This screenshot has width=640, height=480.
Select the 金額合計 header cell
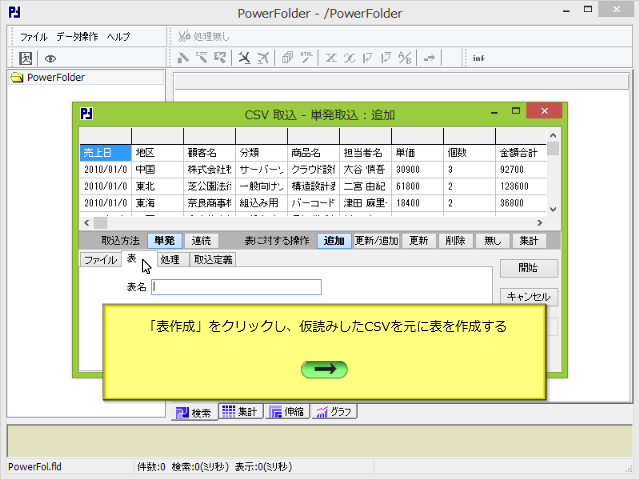[521, 153]
